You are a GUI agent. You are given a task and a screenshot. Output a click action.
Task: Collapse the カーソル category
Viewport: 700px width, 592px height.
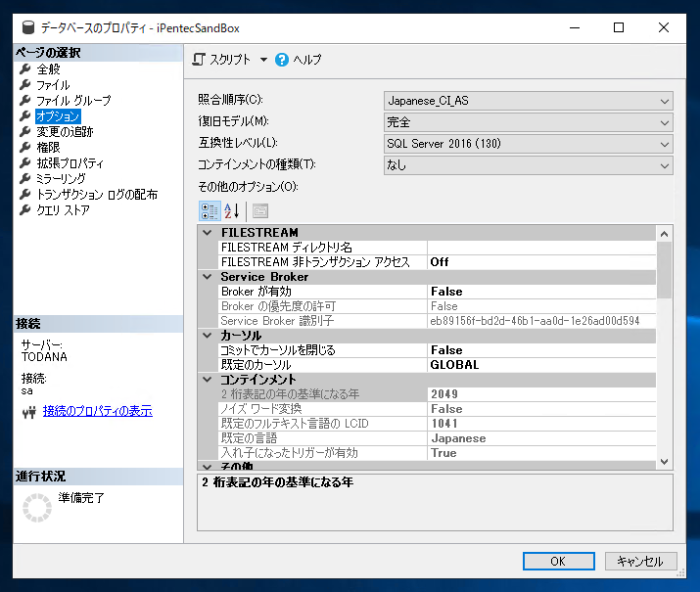(208, 335)
